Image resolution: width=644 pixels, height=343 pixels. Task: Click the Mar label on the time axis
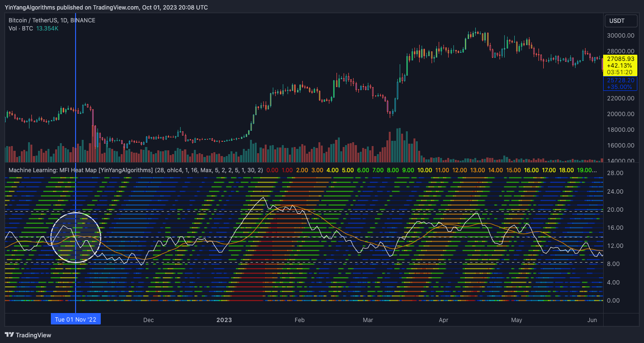point(367,320)
